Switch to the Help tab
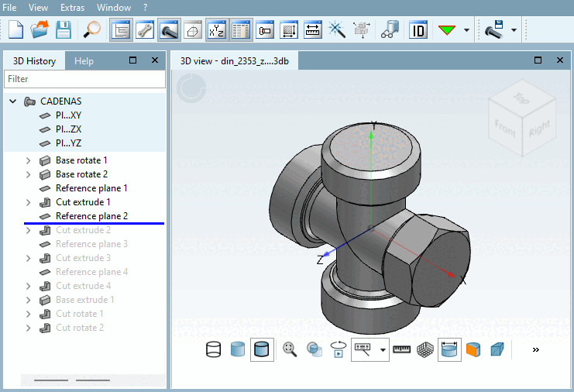Screen dimensions: 574x392 (84, 61)
